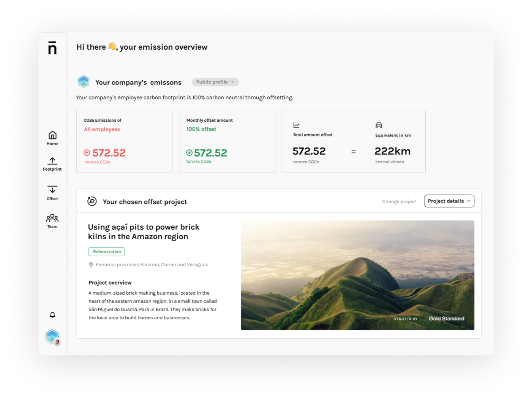532x399 pixels.
Task: Open the Team page
Action: click(52, 221)
